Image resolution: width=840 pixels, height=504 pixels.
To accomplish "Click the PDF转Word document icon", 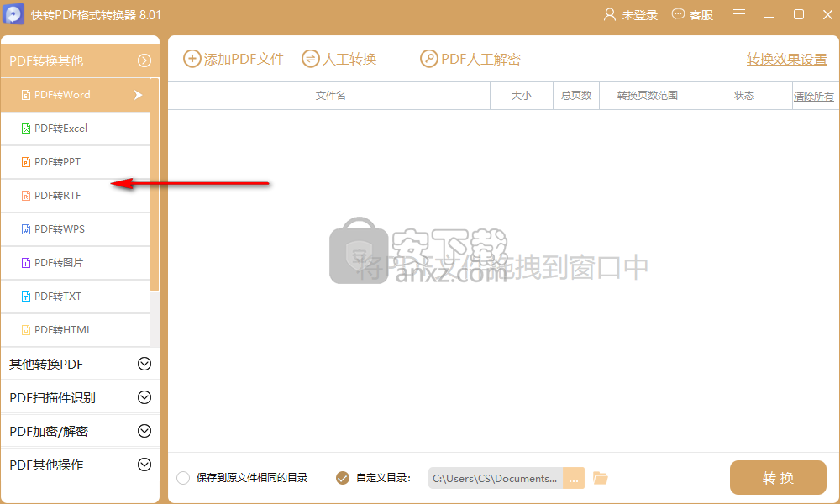I will [26, 95].
